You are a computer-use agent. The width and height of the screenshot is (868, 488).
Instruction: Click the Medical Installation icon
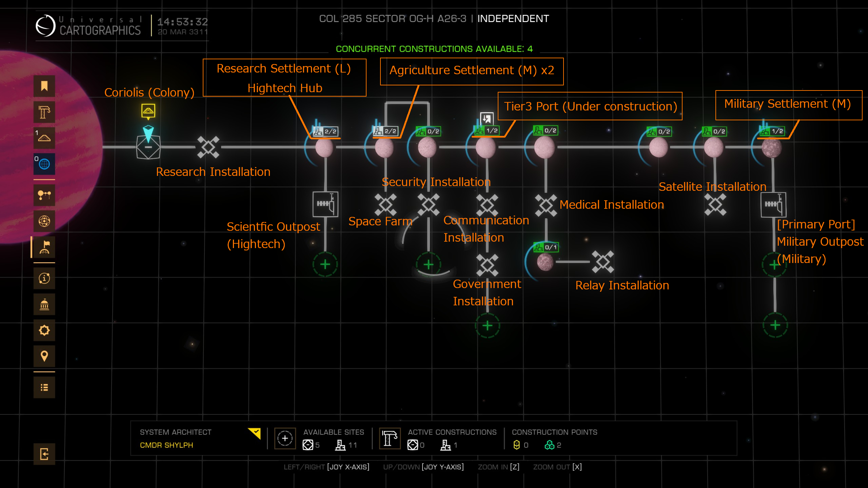[x=546, y=205]
